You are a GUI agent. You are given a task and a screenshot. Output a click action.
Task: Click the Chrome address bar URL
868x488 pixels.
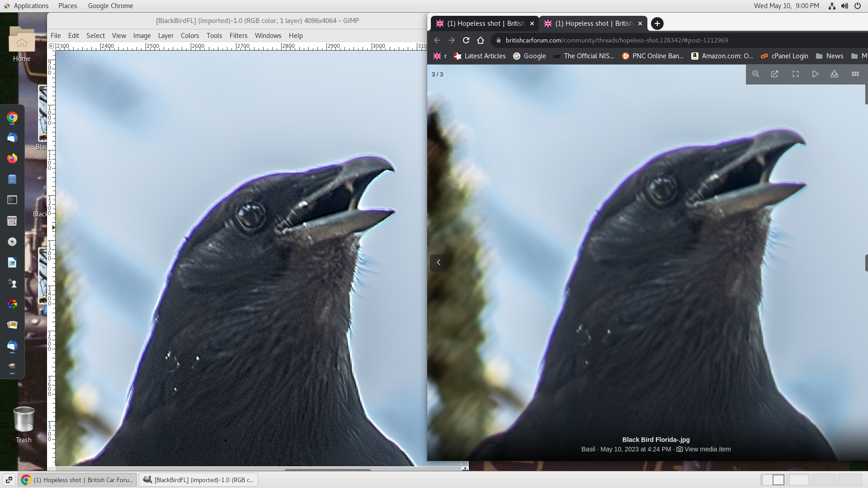617,40
